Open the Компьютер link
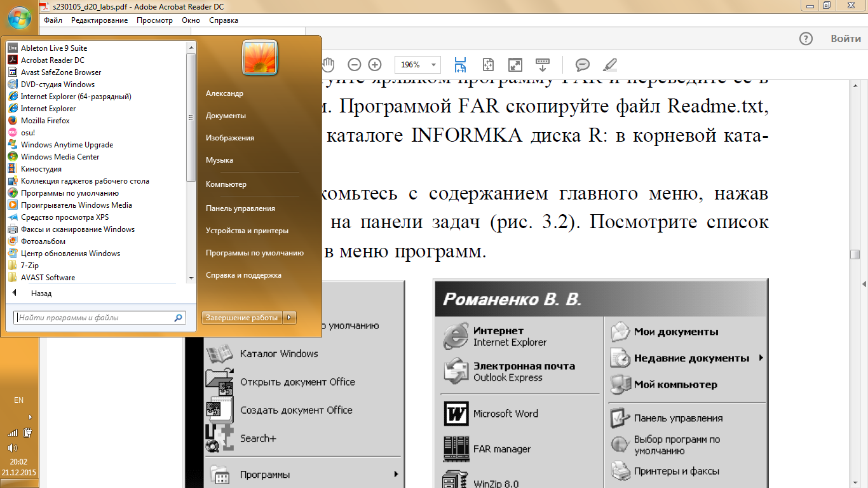This screenshot has height=488, width=868. click(226, 184)
